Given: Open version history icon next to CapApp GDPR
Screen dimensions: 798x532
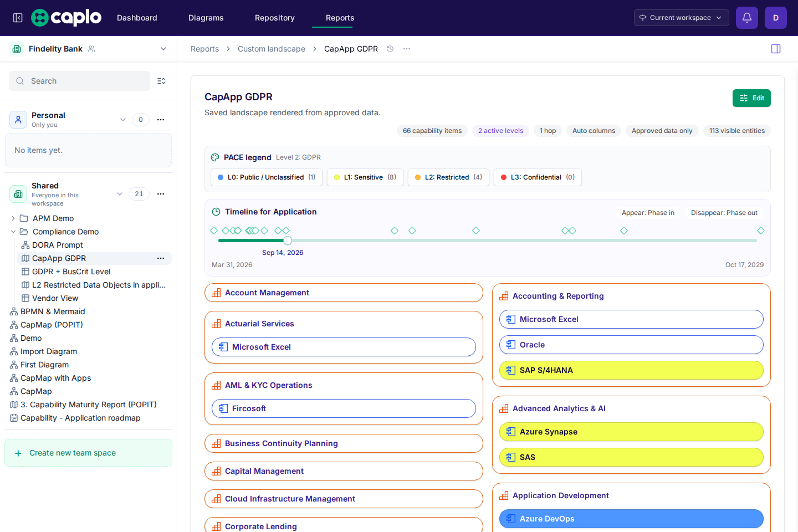Looking at the screenshot, I should click(x=390, y=49).
